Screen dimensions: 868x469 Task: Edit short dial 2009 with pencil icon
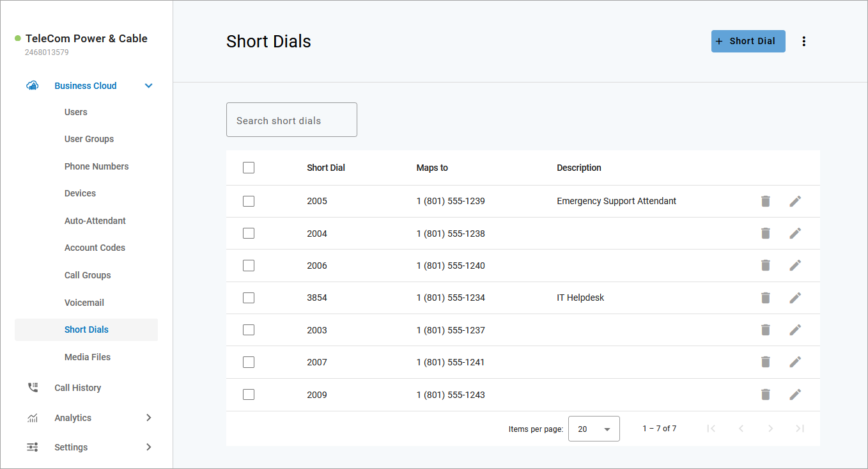[795, 395]
